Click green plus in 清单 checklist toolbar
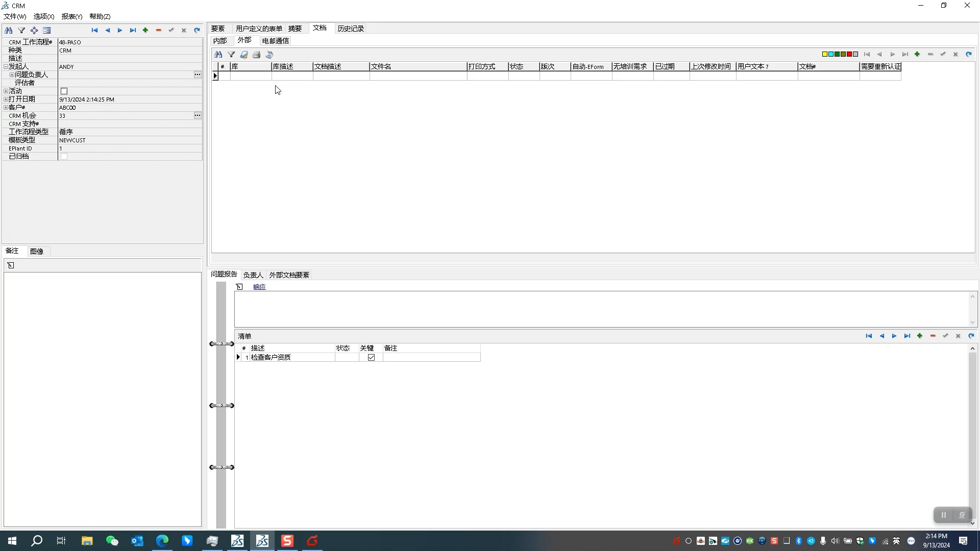 pos(920,336)
